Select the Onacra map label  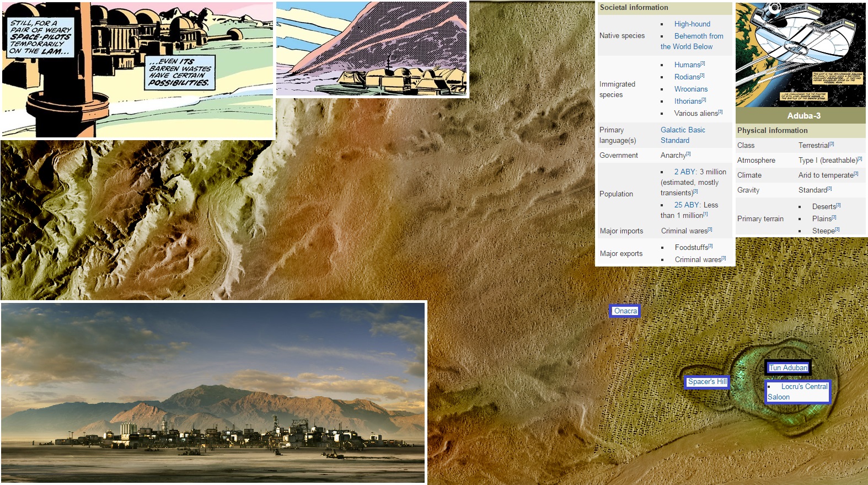coord(625,311)
